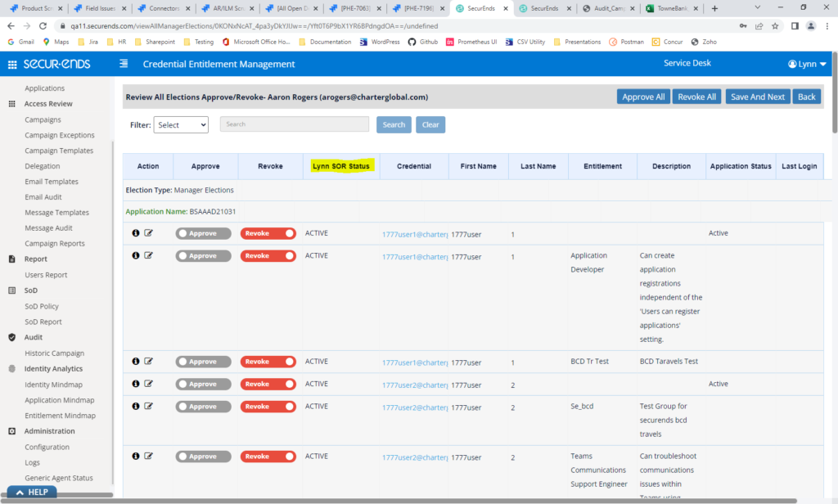Screen dimensions: 838x504
Task: Reload the page with browser refresh icon
Action: [43, 25]
